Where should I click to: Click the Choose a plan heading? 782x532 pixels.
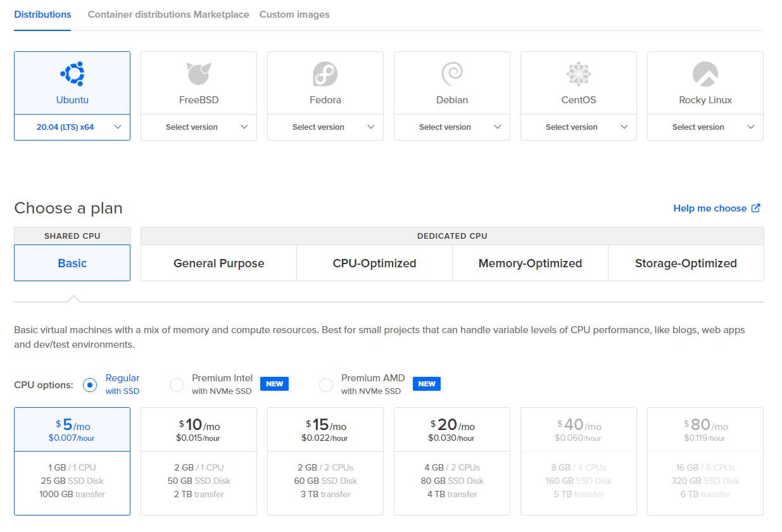click(x=68, y=208)
